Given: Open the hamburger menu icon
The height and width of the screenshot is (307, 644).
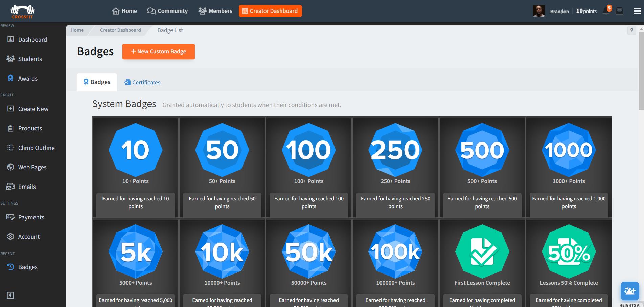Looking at the screenshot, I should coord(637,11).
